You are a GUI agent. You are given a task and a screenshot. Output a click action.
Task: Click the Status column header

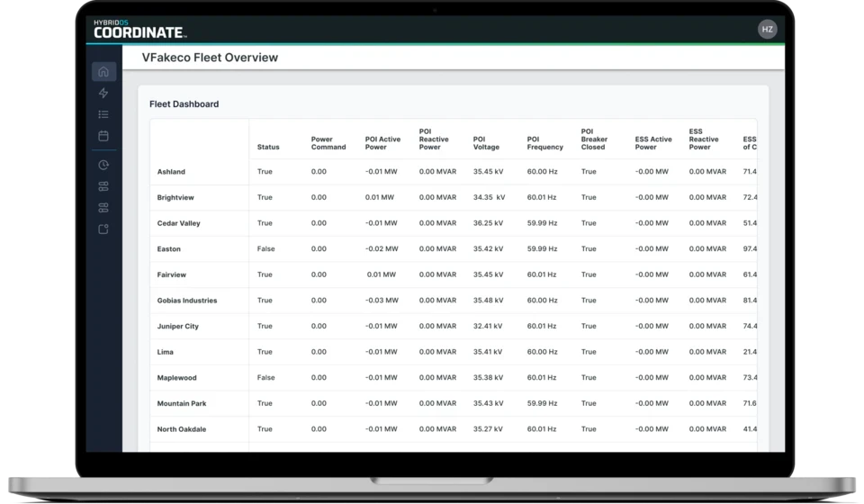point(268,147)
